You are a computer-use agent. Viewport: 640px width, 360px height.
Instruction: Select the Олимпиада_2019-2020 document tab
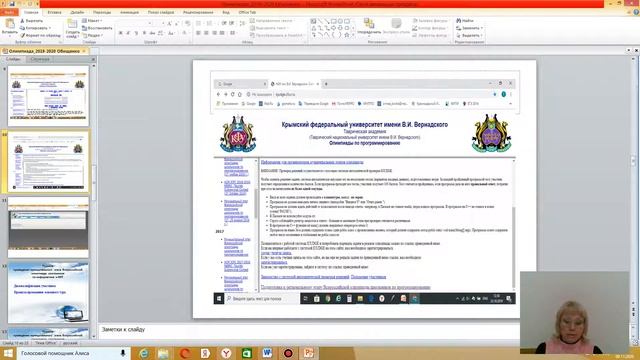[x=44, y=51]
